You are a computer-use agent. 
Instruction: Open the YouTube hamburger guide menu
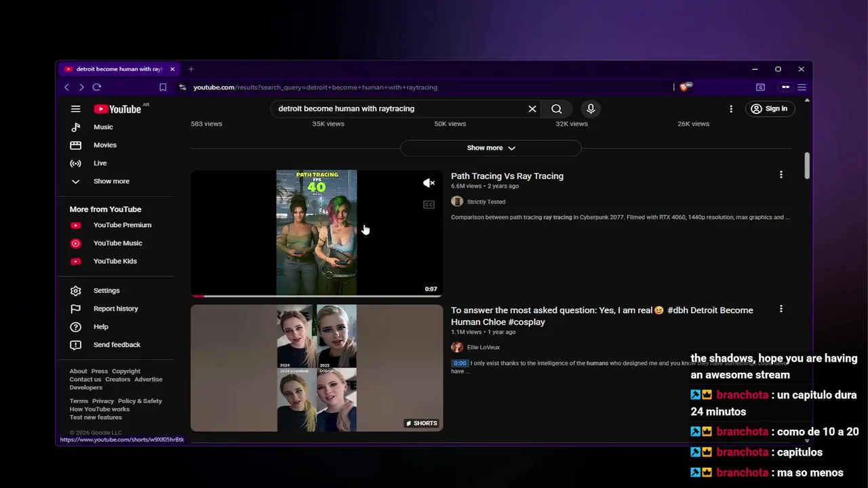point(76,108)
